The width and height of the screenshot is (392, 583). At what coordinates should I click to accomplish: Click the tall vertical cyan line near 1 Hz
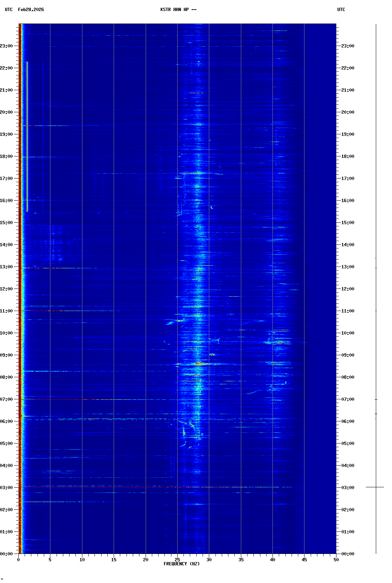(27, 136)
